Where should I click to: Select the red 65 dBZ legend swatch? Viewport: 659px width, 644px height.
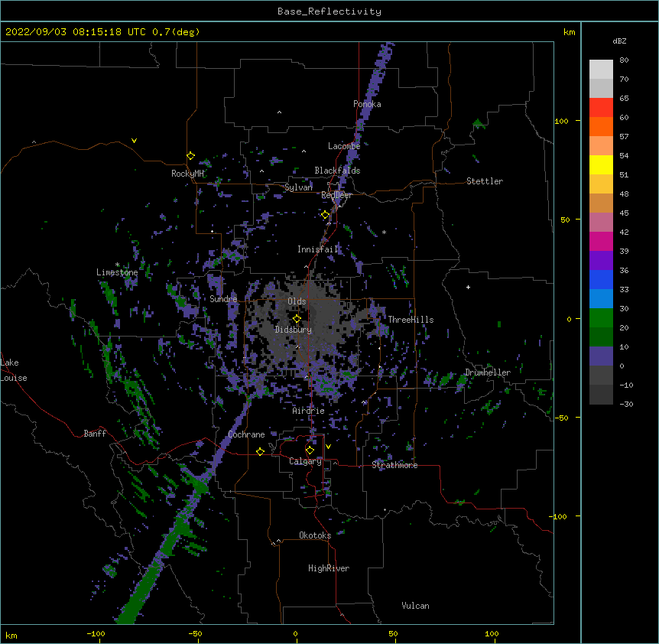[601, 108]
